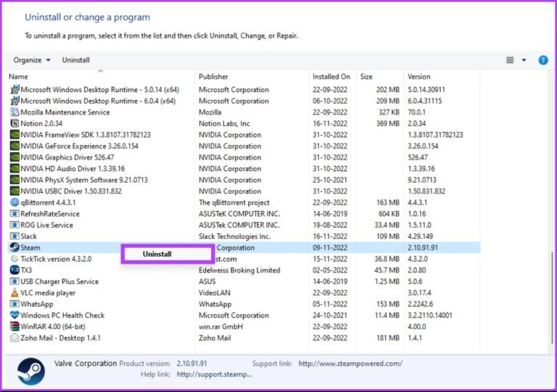Open the support.steamp... help link
Screen dimensions: 557x392
[215, 375]
